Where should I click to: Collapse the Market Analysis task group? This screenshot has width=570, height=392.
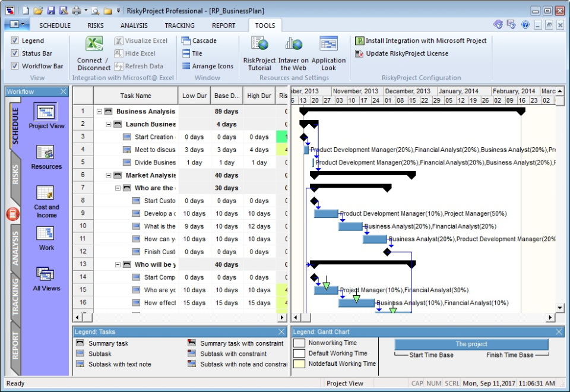pyautogui.click(x=109, y=175)
